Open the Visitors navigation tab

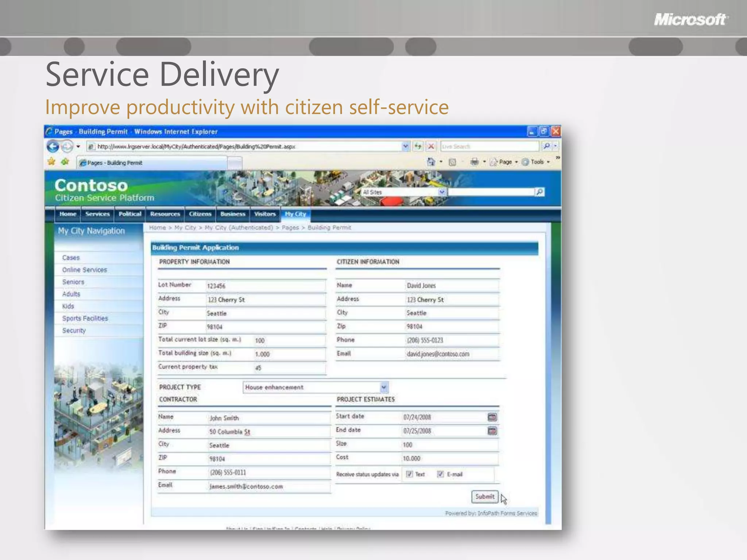(265, 214)
